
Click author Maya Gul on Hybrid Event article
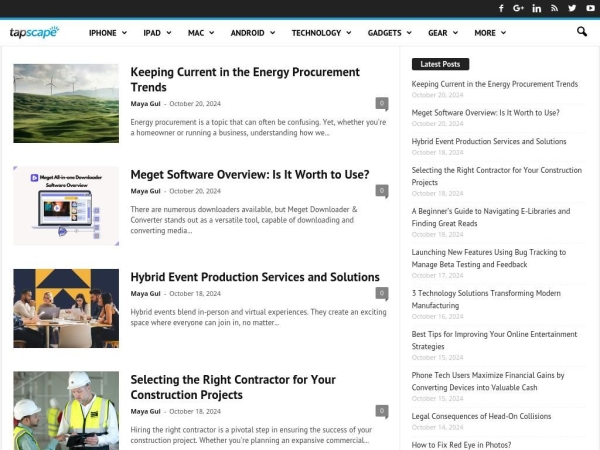[145, 293]
